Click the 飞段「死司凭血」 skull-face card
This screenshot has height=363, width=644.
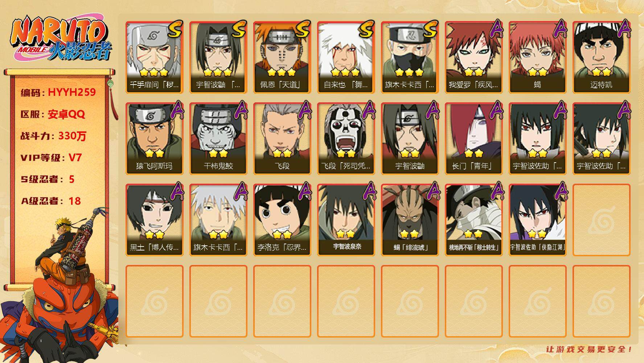[346, 139]
